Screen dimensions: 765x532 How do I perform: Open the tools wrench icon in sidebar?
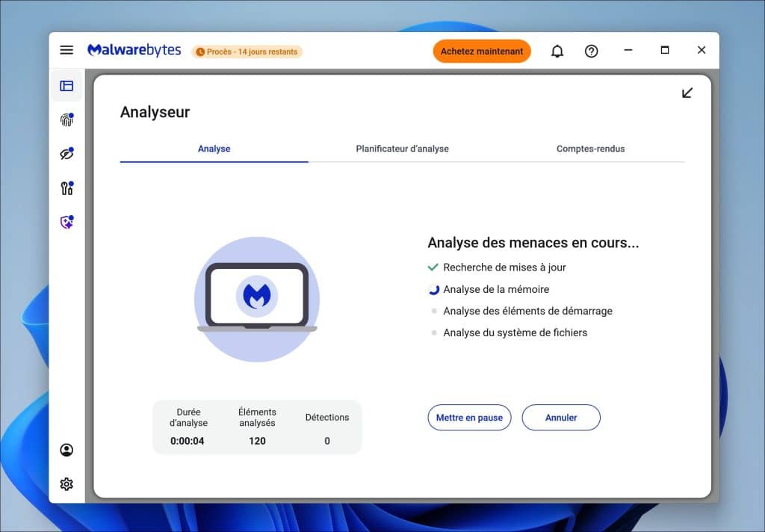pyautogui.click(x=66, y=188)
